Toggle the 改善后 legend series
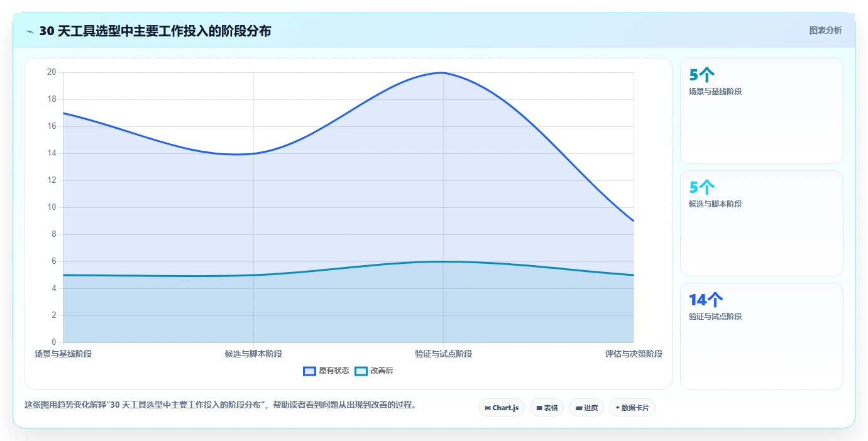This screenshot has width=868, height=441. point(374,371)
